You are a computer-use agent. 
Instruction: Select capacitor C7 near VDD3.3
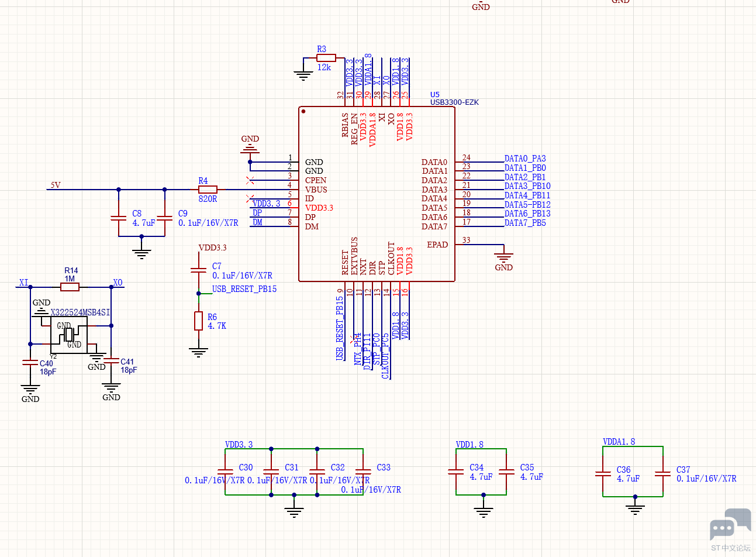199,270
